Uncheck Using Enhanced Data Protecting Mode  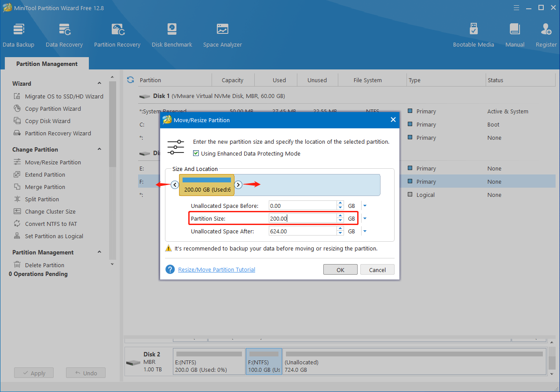click(x=196, y=153)
